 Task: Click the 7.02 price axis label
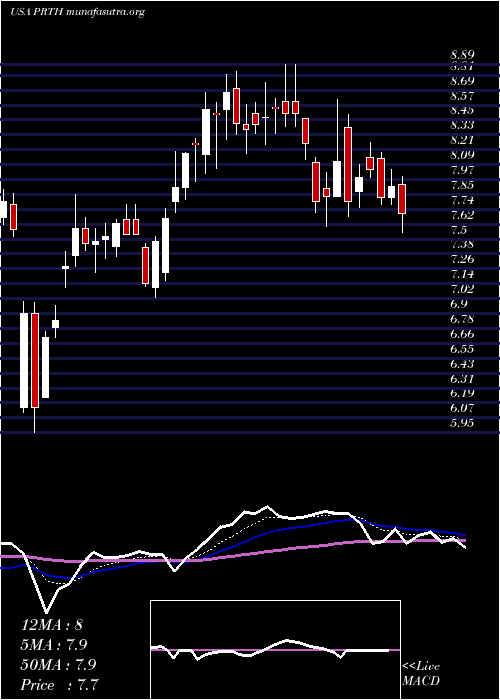point(462,289)
